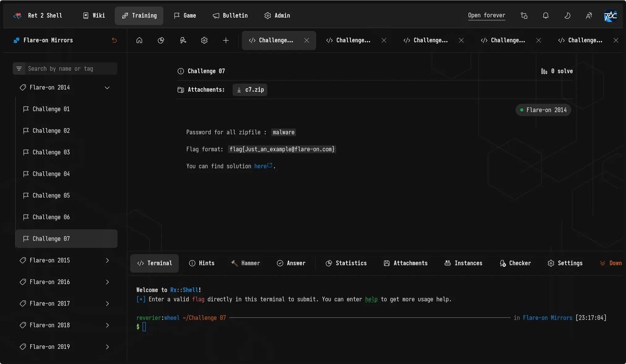Select Challenge 02 in the sidebar
Image resolution: width=626 pixels, height=364 pixels.
pyautogui.click(x=66, y=131)
